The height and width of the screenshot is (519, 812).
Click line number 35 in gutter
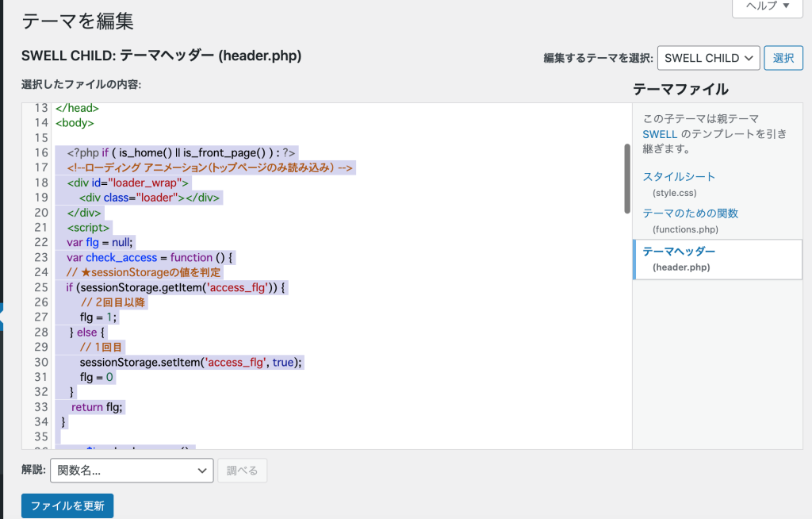[x=41, y=436]
